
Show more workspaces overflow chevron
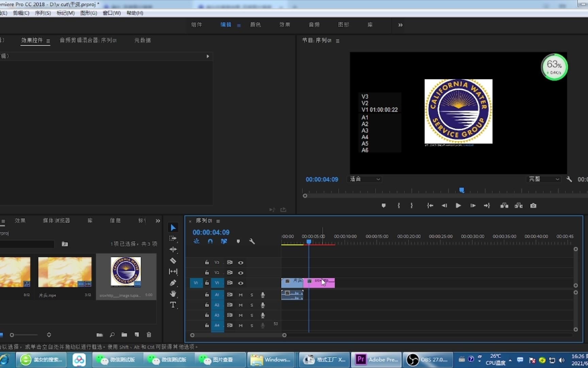pos(401,25)
